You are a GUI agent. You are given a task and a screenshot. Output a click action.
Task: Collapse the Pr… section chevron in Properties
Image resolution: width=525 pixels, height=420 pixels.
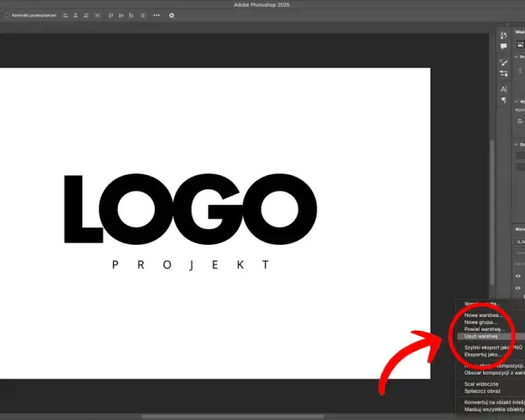(x=516, y=57)
